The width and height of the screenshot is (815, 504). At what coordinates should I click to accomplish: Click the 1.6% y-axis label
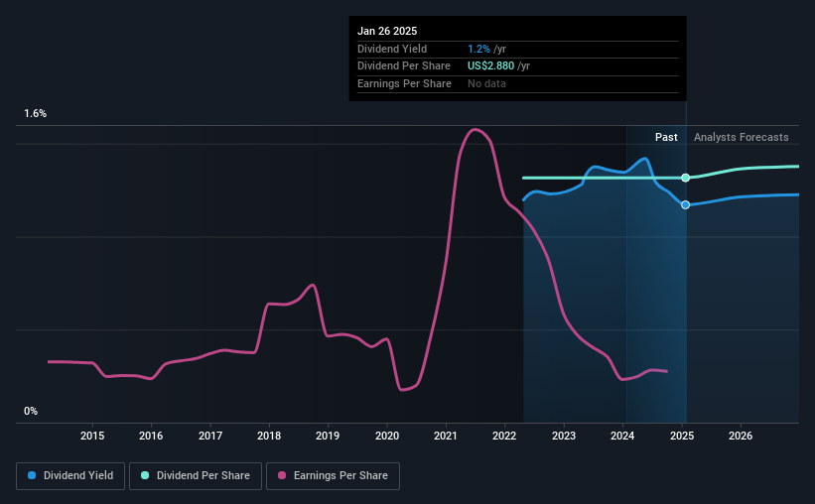tap(35, 113)
